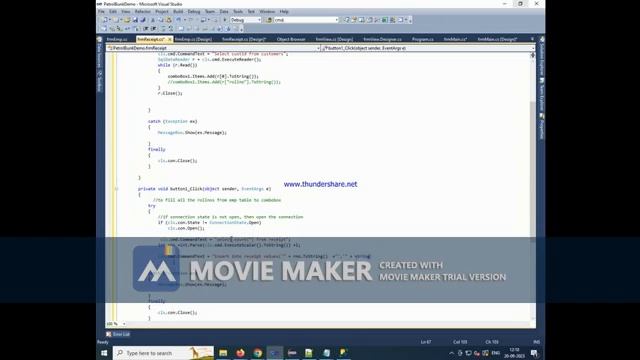
Task: Open the Solution Explorer side panel
Action: point(542,56)
